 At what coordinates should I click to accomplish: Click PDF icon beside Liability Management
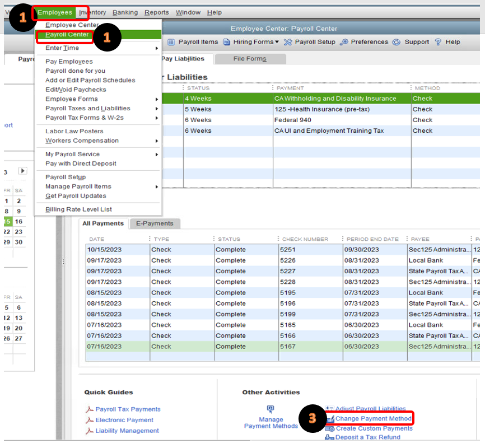click(90, 431)
